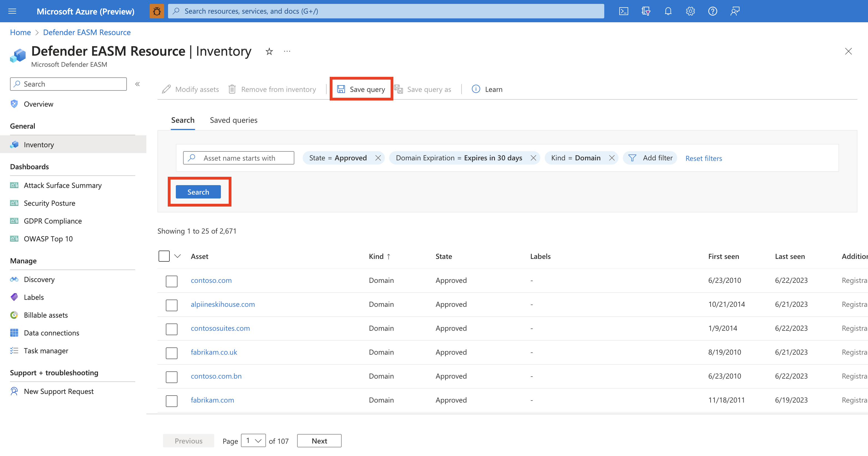The height and width of the screenshot is (456, 868).
Task: Click Search button to run query
Action: point(198,192)
